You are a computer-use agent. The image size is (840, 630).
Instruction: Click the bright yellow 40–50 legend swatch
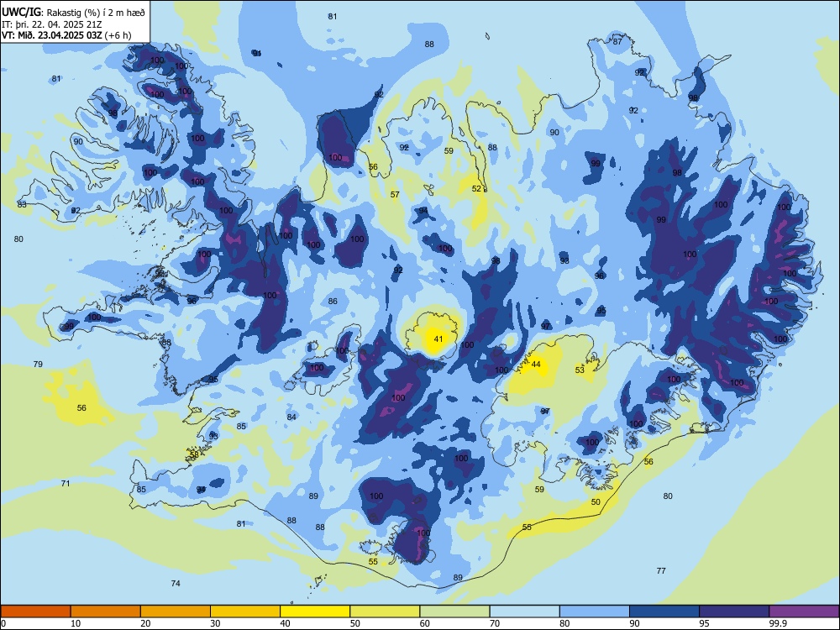315,612
